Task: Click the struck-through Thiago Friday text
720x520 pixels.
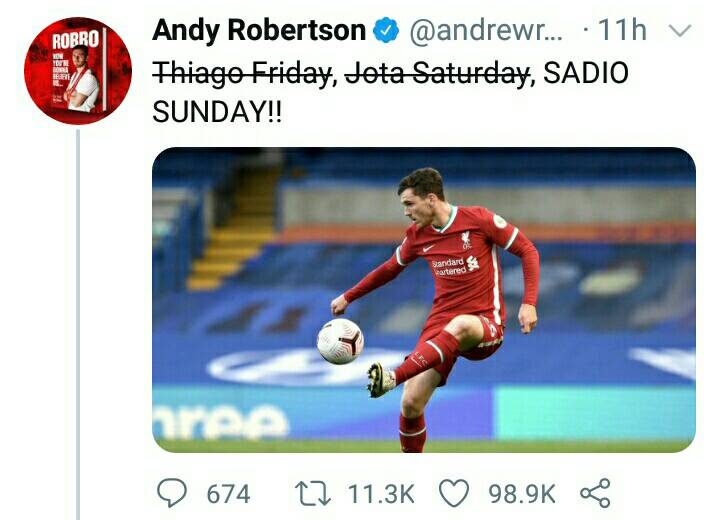Action: 242,73
